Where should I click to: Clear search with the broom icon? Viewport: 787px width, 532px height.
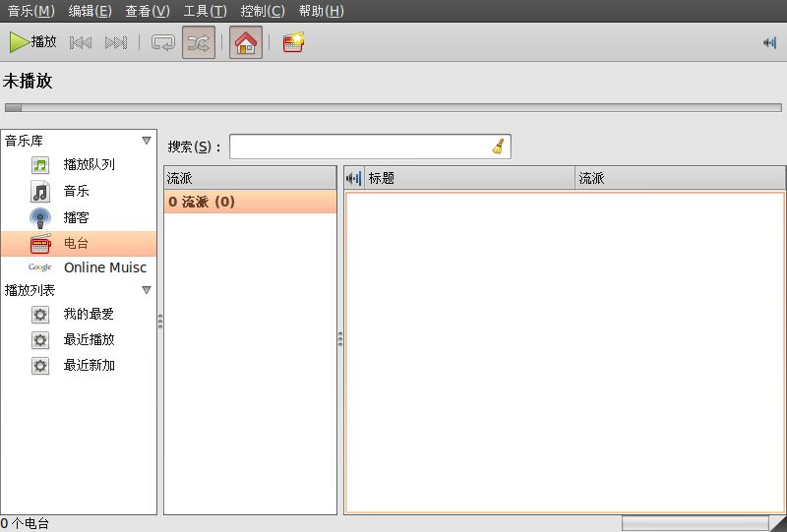point(498,147)
